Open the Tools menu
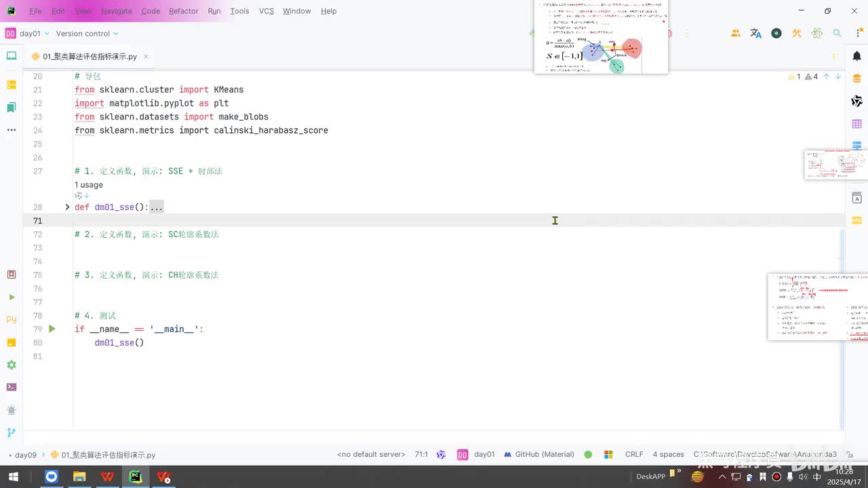This screenshot has height=488, width=868. pyautogui.click(x=239, y=11)
